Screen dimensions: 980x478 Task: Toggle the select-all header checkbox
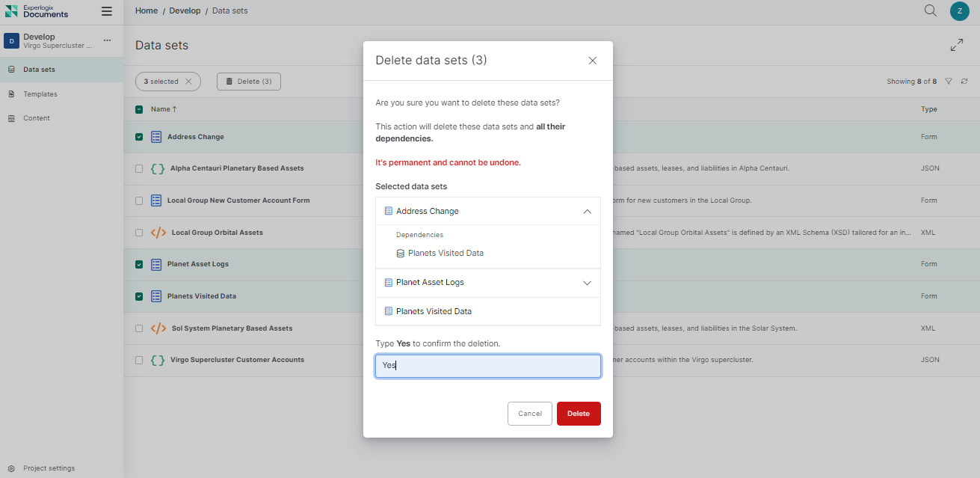(139, 109)
